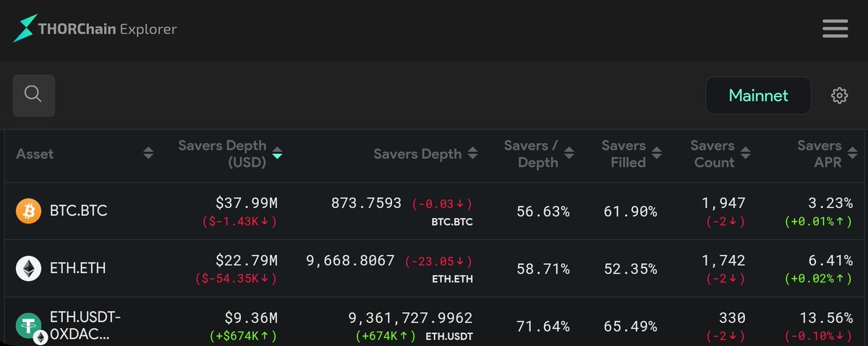Select the $22.79M depth value
Screen dimensions: 868x346
tap(246, 260)
